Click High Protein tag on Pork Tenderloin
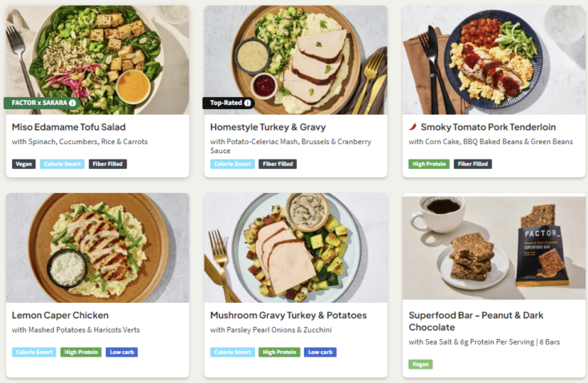The height and width of the screenshot is (383, 588). click(x=428, y=164)
